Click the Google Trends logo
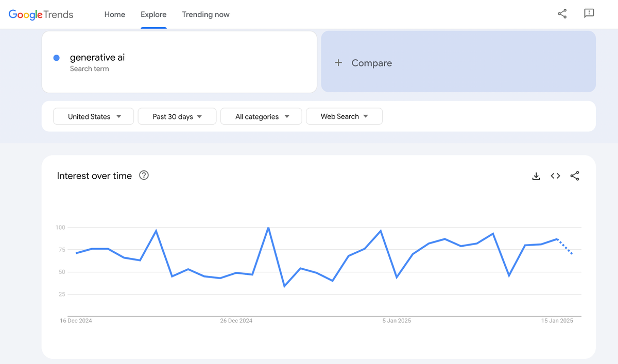The width and height of the screenshot is (618, 364). tap(41, 14)
